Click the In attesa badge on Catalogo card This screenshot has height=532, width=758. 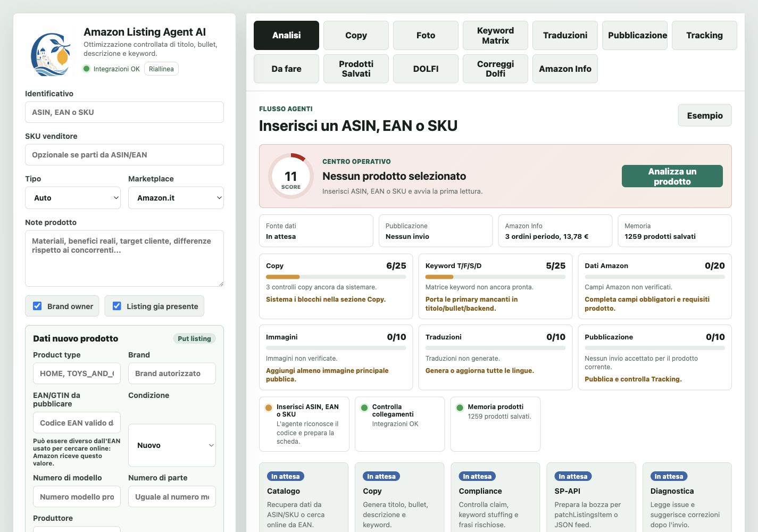(286, 477)
